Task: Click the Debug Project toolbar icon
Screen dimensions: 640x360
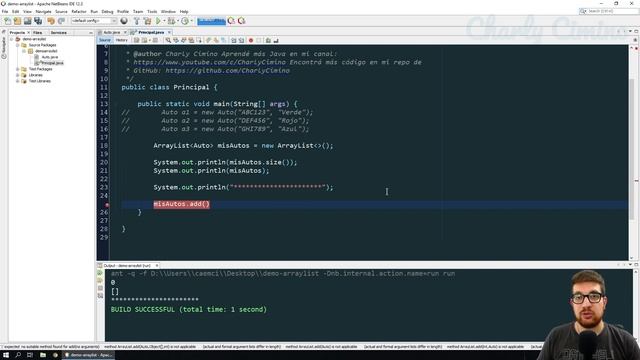Action: tap(172, 21)
